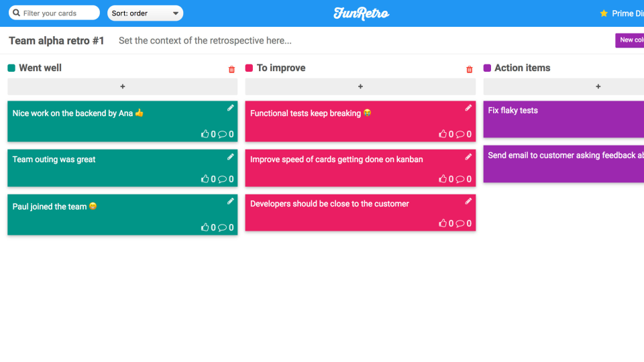This screenshot has height=362, width=644.
Task: Edit the Paul joined the team card
Action: 230,201
